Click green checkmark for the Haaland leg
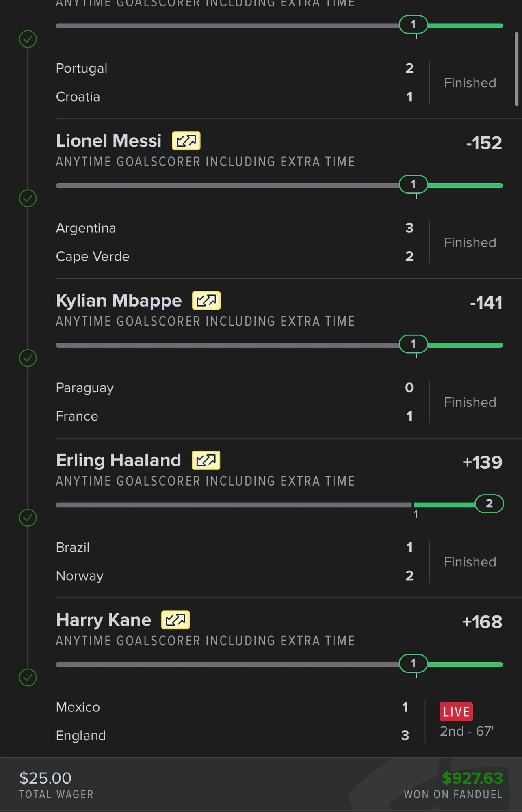 coord(28,518)
